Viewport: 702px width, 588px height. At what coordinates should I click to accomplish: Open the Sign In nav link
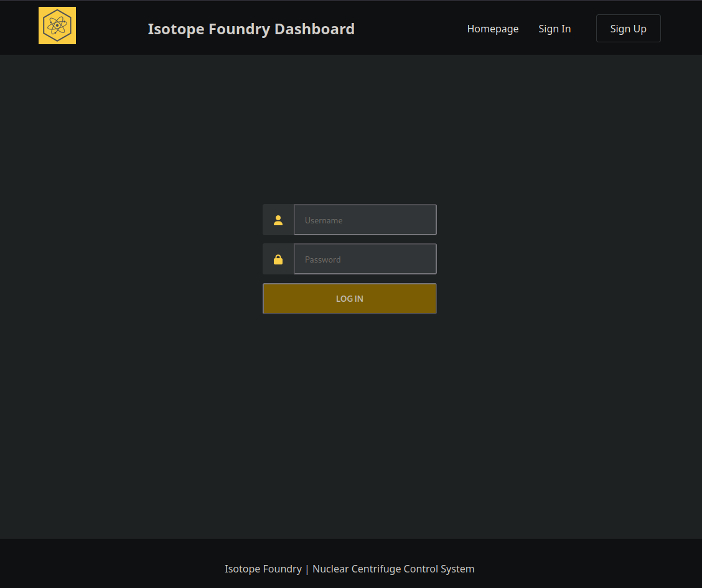tap(555, 29)
